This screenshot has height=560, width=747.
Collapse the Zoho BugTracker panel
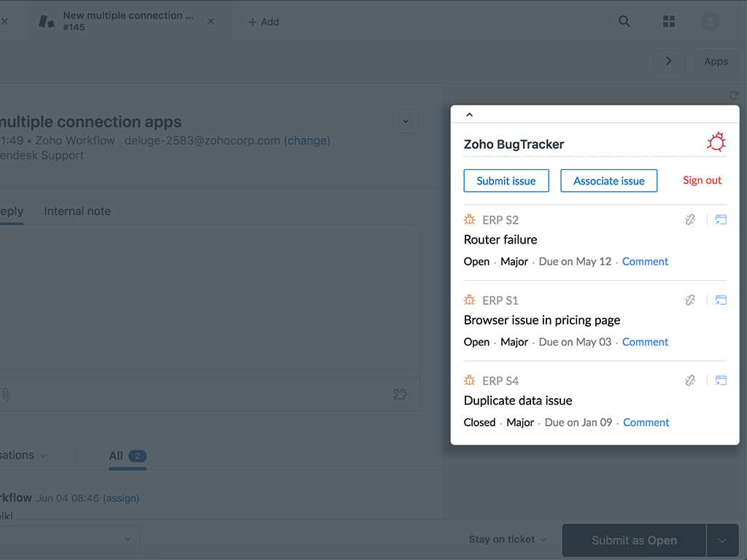coord(469,114)
